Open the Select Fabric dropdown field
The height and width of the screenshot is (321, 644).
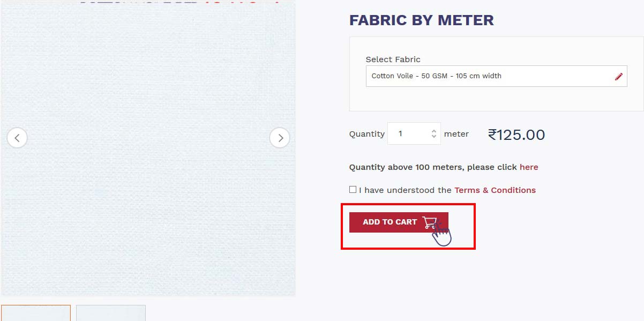(496, 76)
